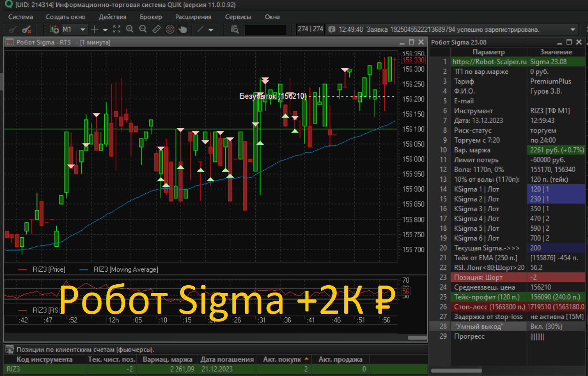Click the positions table window icon
This screenshot has width=588, height=376.
[9, 349]
